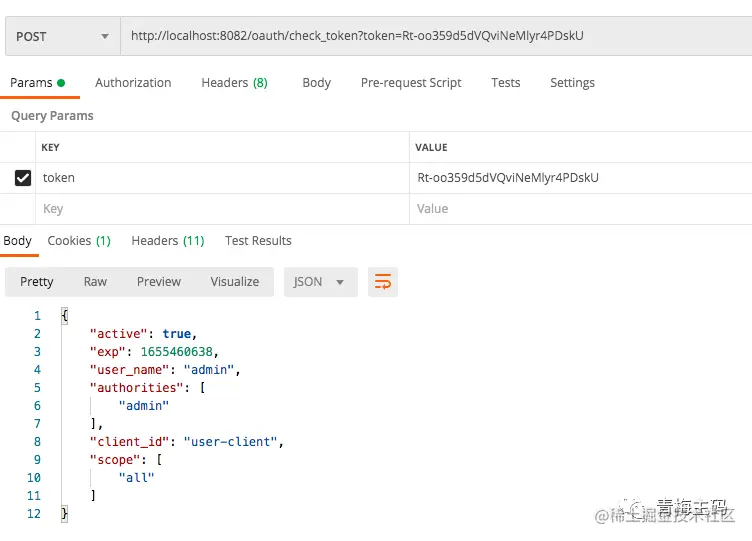Click the token key cell
The height and width of the screenshot is (541, 752).
[222, 178]
